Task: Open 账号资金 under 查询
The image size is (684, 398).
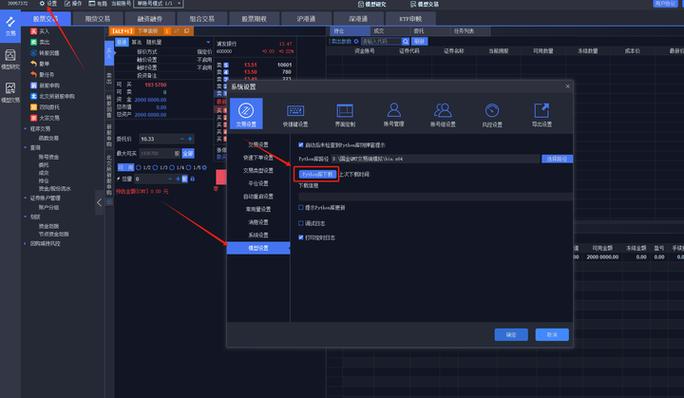Action: click(48, 157)
